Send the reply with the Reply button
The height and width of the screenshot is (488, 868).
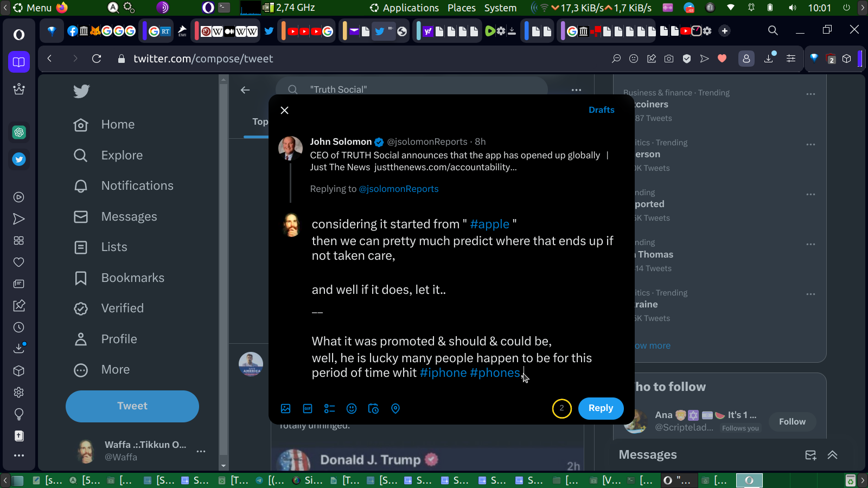(601, 408)
